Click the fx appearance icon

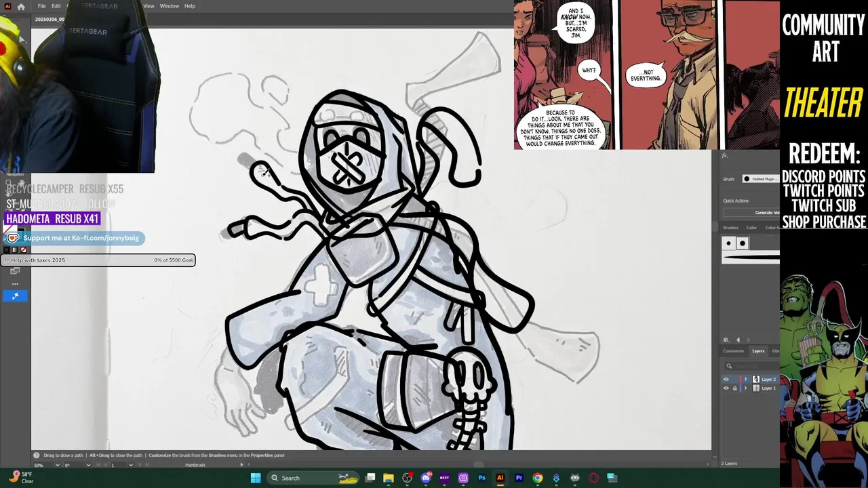(725, 155)
